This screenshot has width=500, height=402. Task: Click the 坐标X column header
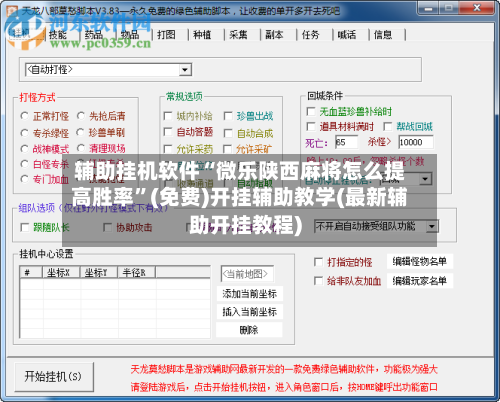tap(61, 273)
